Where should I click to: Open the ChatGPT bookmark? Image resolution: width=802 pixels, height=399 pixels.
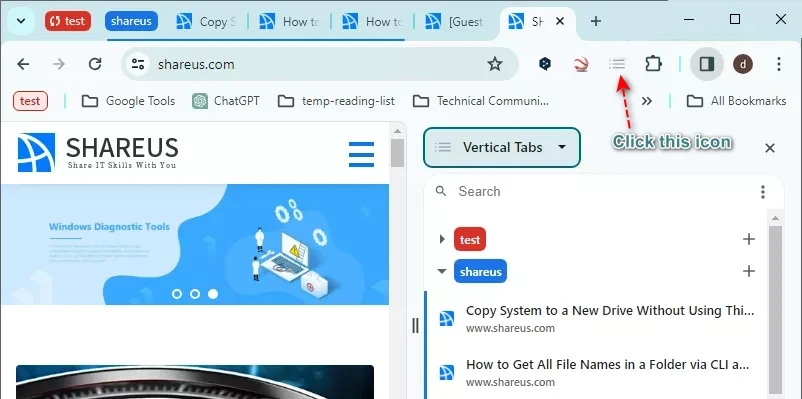coord(226,101)
